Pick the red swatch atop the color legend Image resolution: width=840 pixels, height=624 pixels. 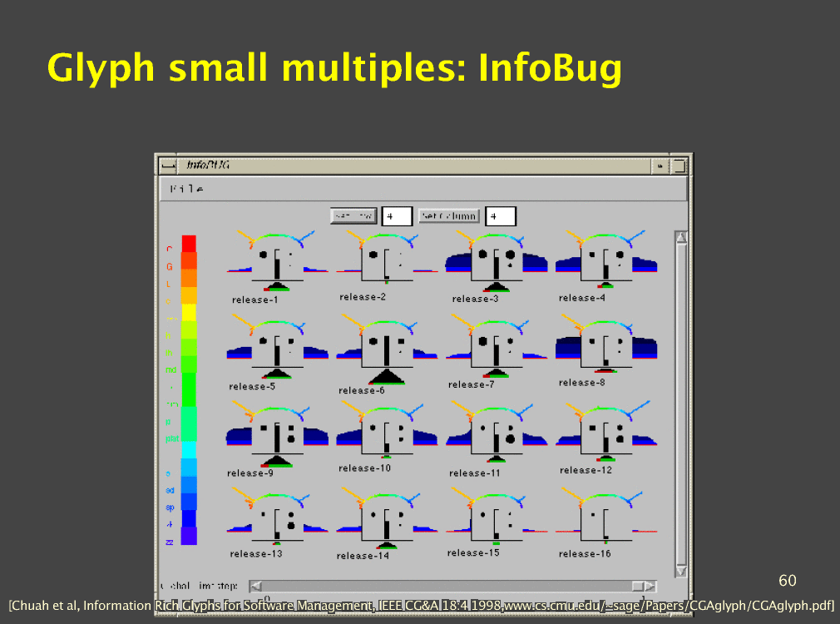[189, 244]
